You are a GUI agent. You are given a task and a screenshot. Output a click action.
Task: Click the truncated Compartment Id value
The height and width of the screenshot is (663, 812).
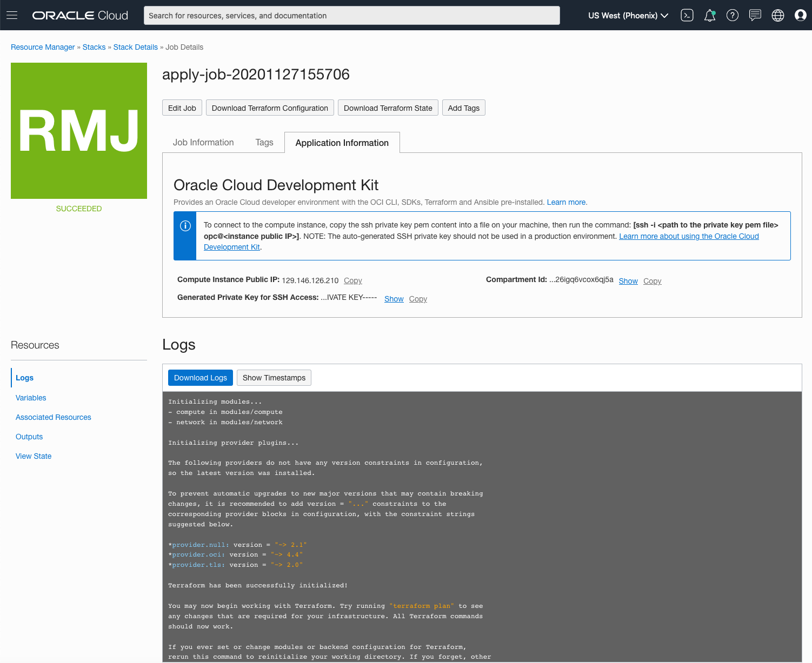coord(581,280)
